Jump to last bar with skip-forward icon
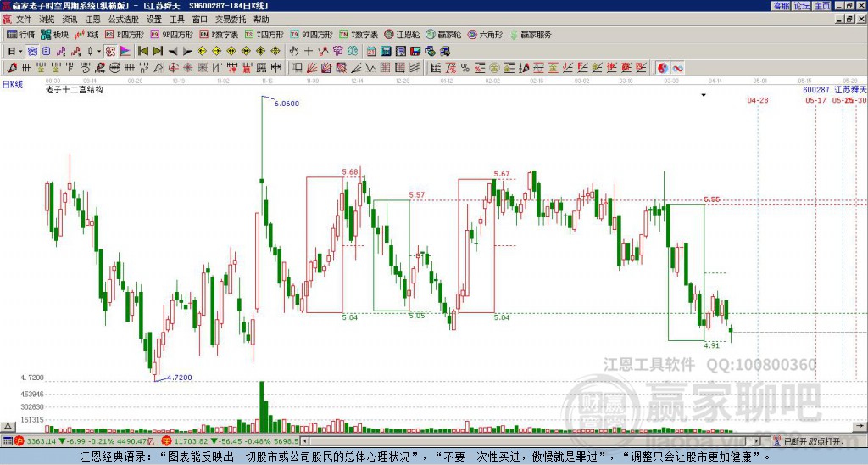Image resolution: width=868 pixels, height=465 pixels. pos(158,51)
